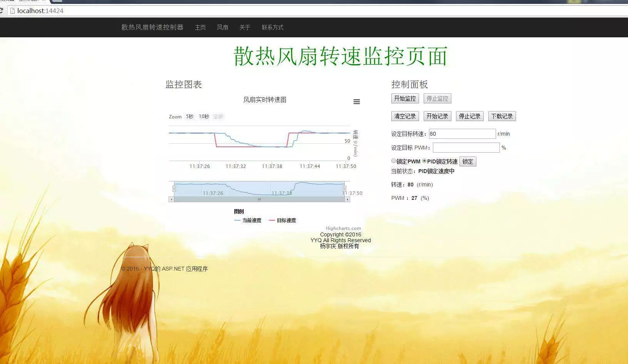This screenshot has width=628, height=364.
Task: Go to the 联系方式 navigation item
Action: [272, 27]
